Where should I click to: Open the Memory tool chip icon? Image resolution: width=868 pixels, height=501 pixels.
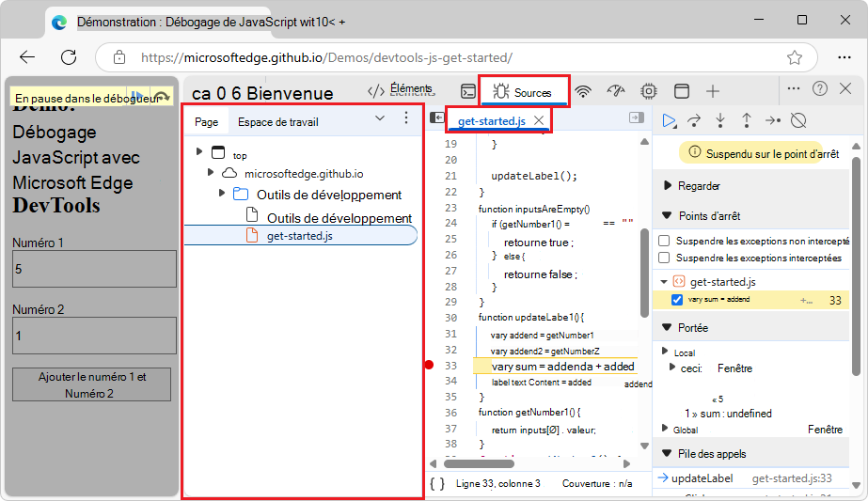[x=648, y=91]
